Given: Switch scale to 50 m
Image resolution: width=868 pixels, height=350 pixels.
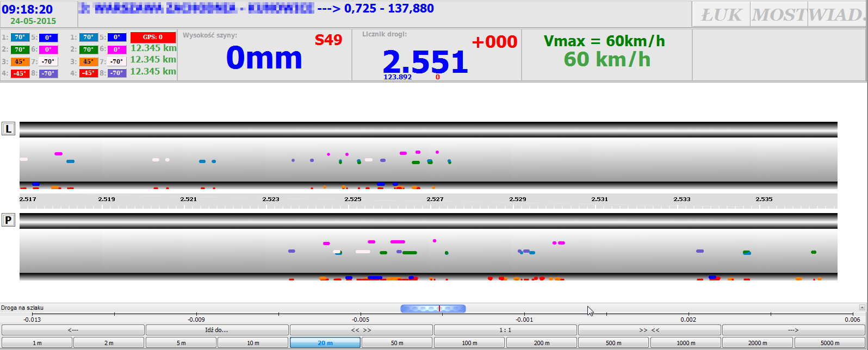Looking at the screenshot, I should click(397, 343).
